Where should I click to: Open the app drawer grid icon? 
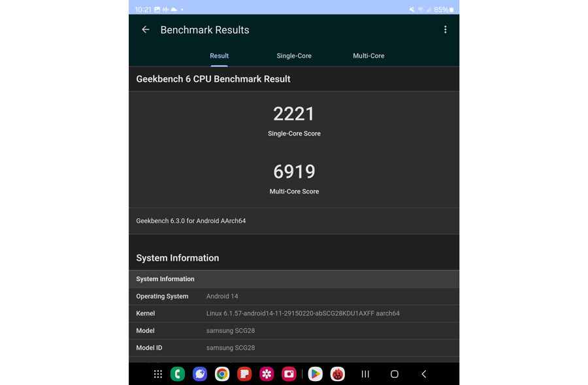click(158, 374)
